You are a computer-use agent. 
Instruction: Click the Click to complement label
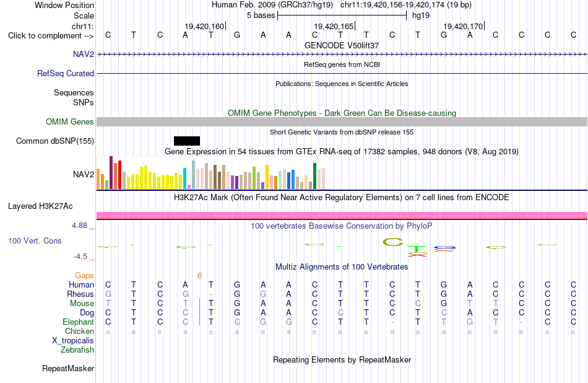(x=51, y=36)
